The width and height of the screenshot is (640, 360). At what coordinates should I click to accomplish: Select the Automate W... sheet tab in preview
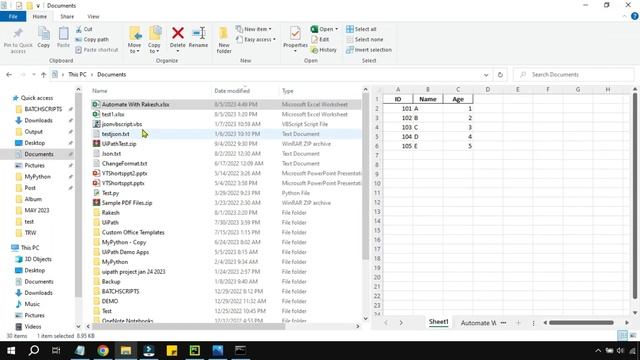click(x=478, y=322)
